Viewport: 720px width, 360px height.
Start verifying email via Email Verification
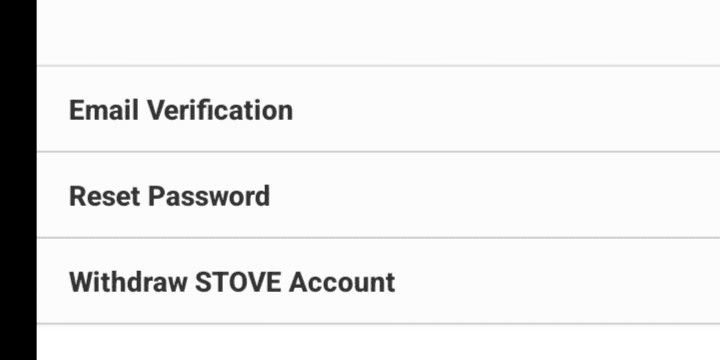click(x=378, y=109)
